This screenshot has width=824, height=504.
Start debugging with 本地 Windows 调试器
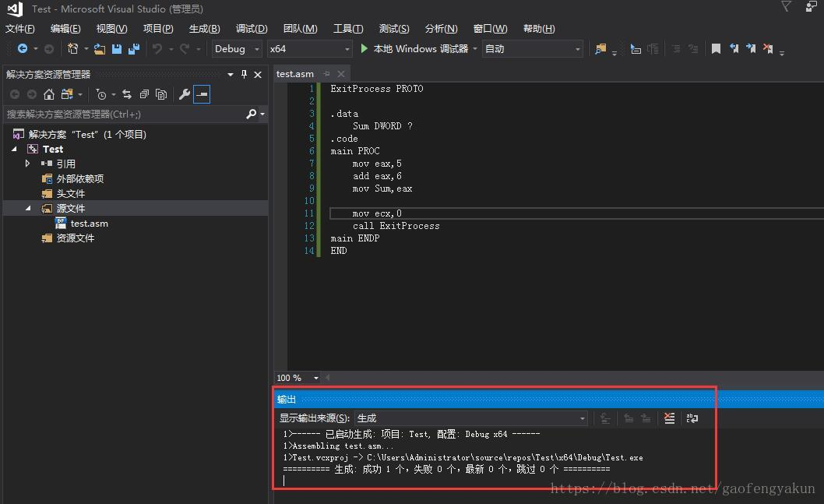[417, 48]
